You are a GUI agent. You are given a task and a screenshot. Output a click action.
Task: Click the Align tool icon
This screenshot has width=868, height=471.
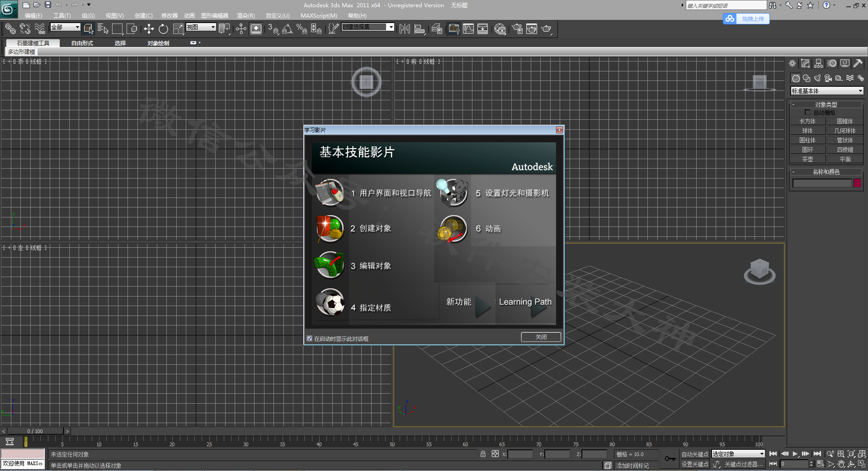(x=420, y=29)
